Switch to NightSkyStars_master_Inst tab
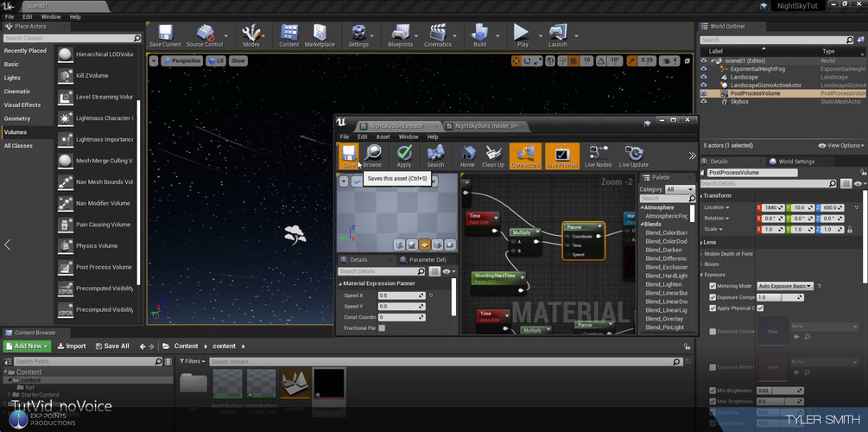The height and width of the screenshot is (432, 868). (x=485, y=126)
